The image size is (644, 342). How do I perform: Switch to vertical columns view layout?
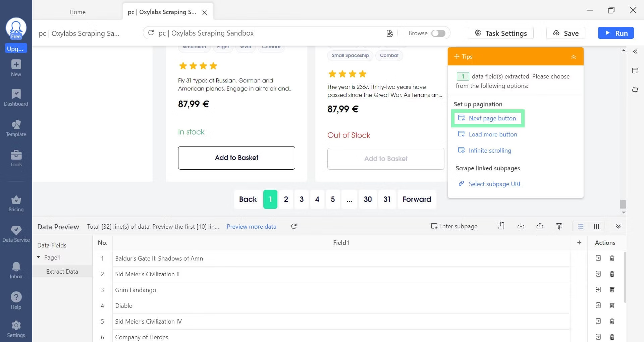(x=596, y=227)
